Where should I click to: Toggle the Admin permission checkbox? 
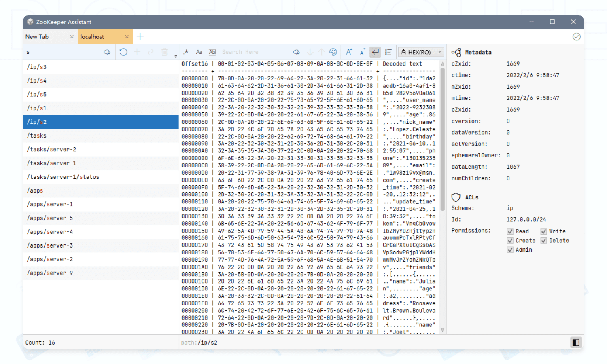[510, 250]
